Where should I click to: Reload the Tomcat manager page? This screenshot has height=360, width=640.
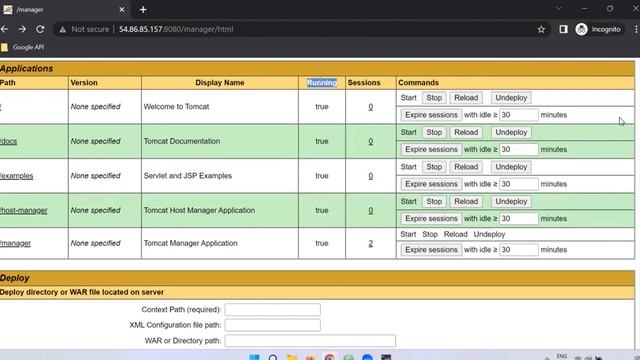40,29
